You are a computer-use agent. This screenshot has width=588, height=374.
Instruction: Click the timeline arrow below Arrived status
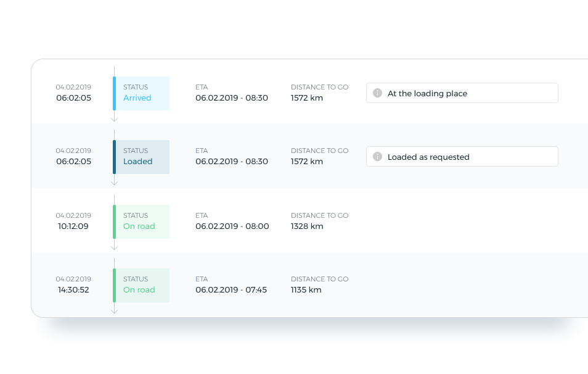click(114, 118)
